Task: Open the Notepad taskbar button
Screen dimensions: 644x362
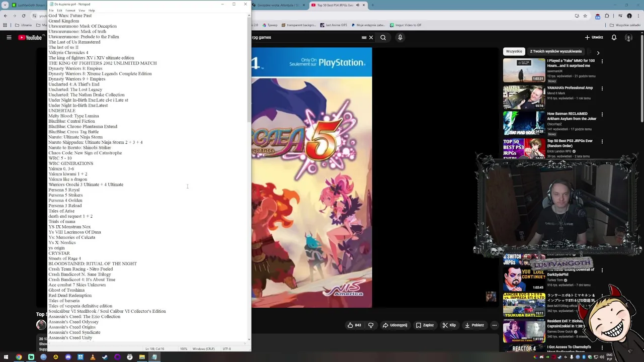Action: (154, 357)
